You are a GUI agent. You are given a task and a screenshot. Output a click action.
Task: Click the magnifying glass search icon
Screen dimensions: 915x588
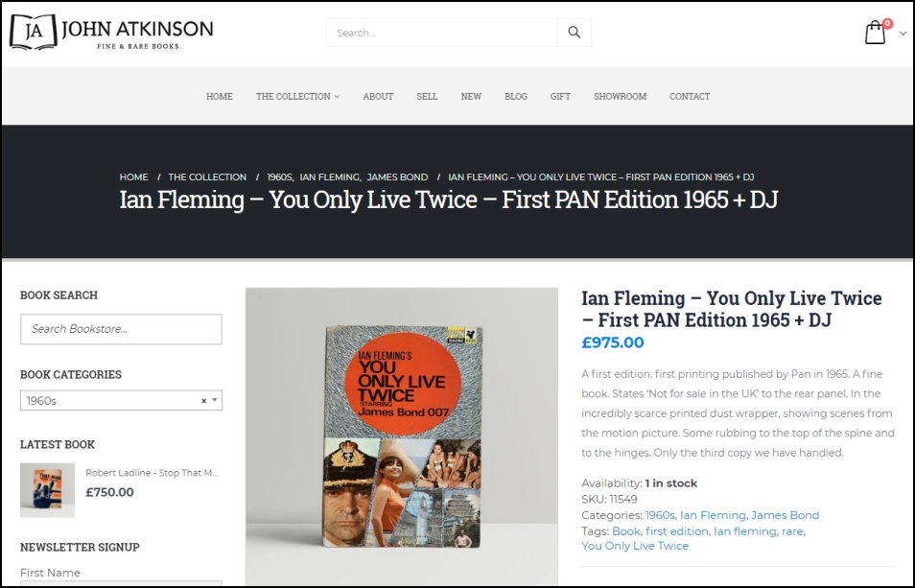tap(575, 33)
